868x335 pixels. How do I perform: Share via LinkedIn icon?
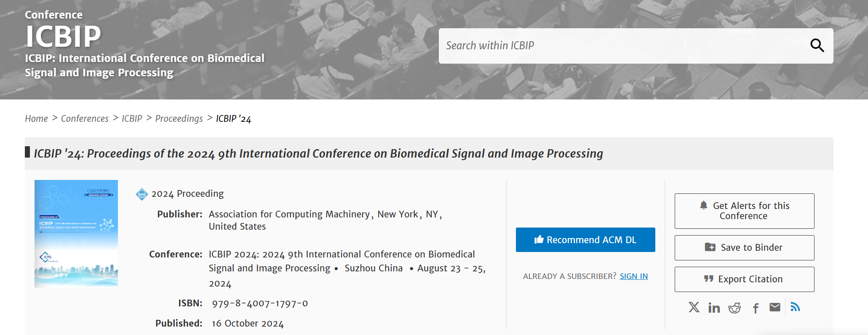[714, 308]
